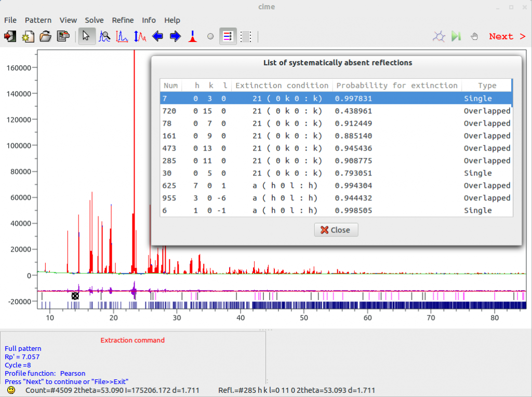Click the Full pattern label
Screen dimensions: 532x397
click(23, 348)
